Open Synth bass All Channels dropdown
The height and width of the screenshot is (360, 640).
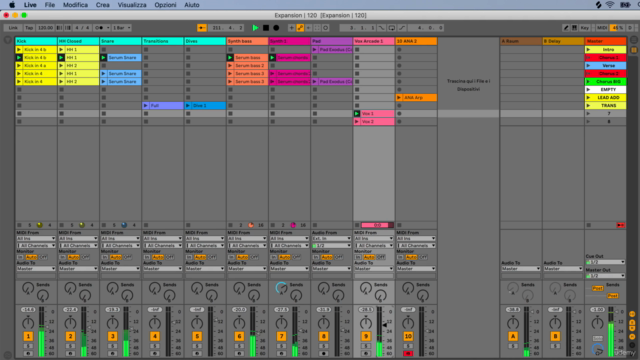tap(247, 245)
